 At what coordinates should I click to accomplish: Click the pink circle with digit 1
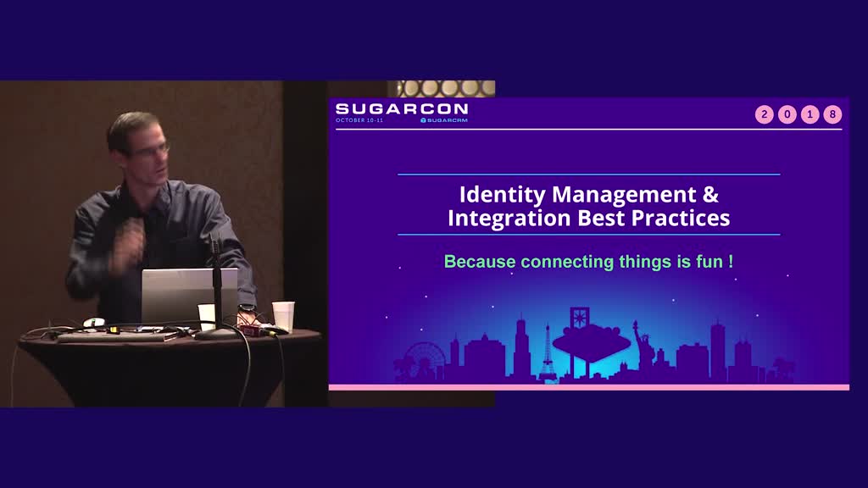pyautogui.click(x=810, y=114)
